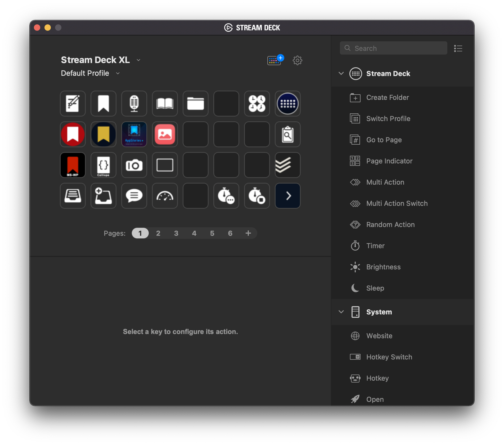Select the empty key left of the stopwatch keys
504x445 pixels.
click(x=196, y=196)
